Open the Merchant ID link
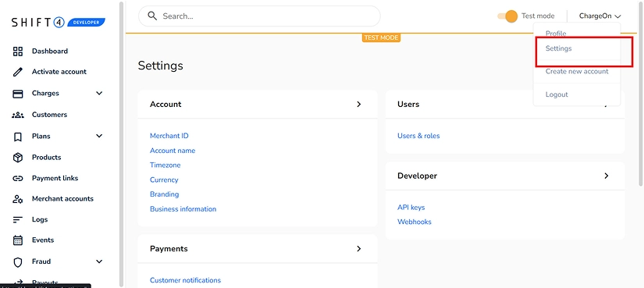Viewport: 644px width, 288px height. pos(169,136)
